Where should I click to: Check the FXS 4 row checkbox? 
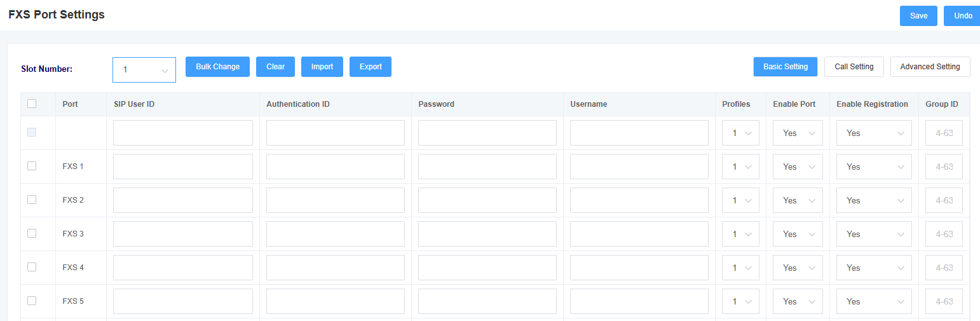32,267
